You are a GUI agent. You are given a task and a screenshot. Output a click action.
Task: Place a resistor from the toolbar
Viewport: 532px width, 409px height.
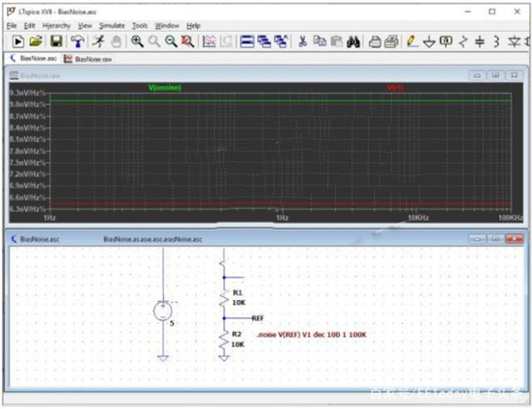pyautogui.click(x=463, y=42)
